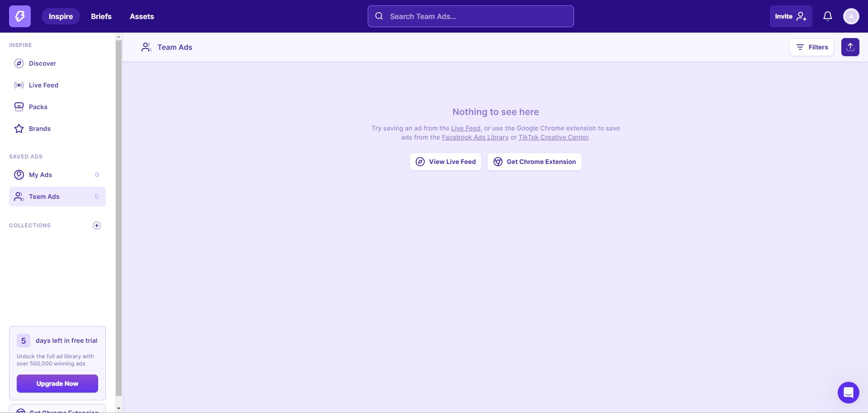Click Upgrade Now button

57,384
